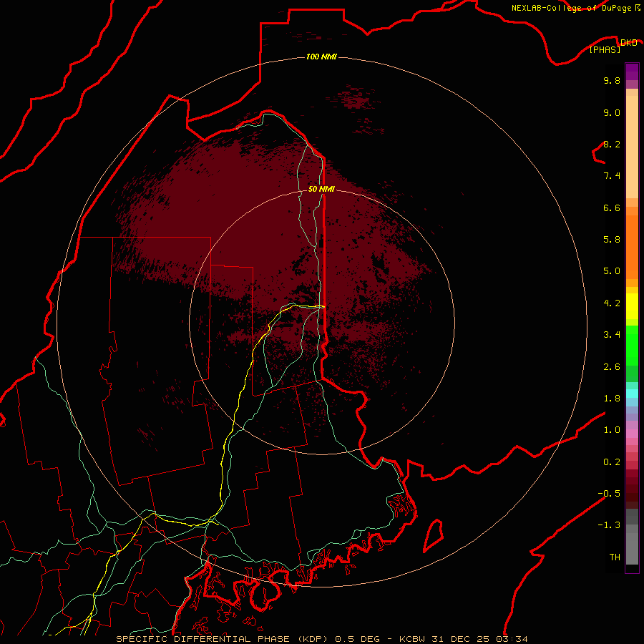The height and width of the screenshot is (644, 644).
Task: Select the 3.4 value on the color scale
Action: [x=612, y=335]
